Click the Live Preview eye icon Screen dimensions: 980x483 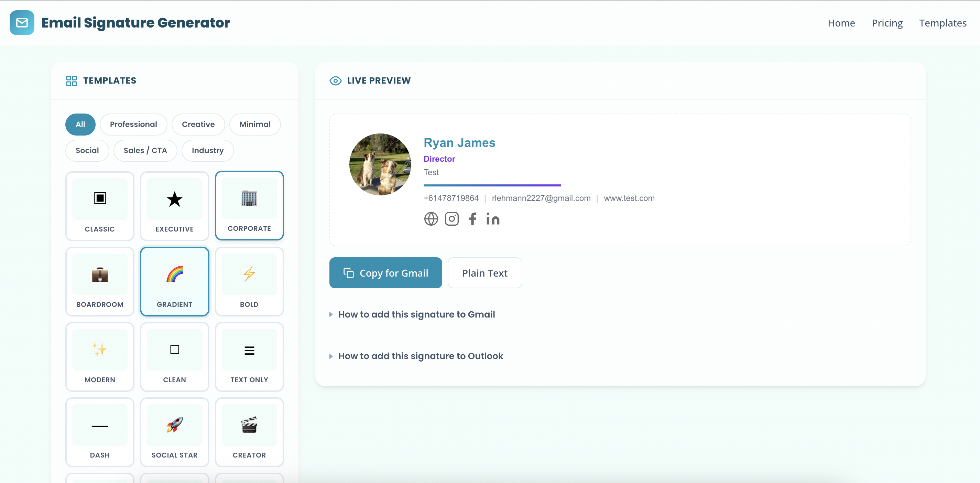point(335,81)
